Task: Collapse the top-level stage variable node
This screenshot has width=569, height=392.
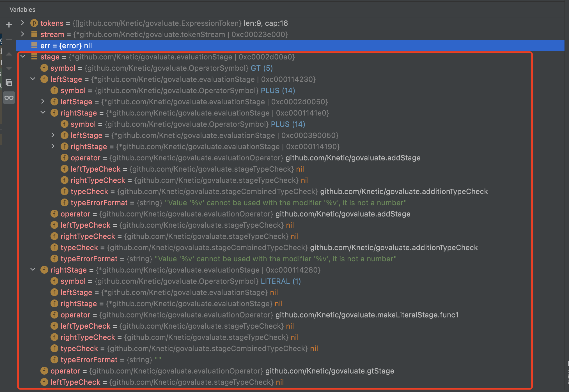Action: 23,57
